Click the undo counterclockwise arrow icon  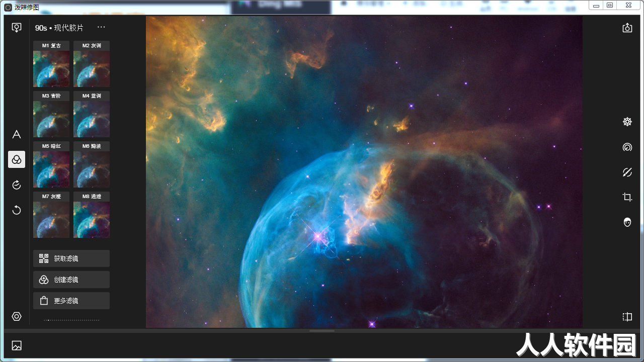tap(17, 210)
